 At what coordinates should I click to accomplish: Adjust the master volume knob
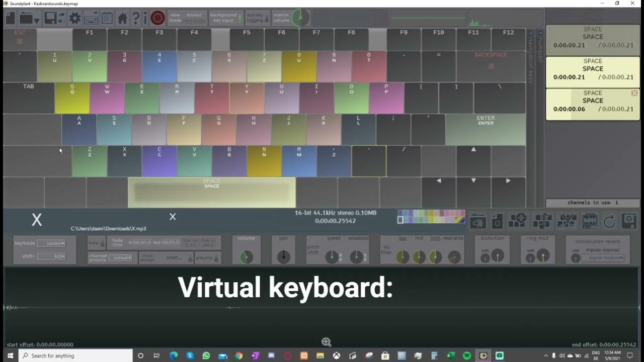coord(300,18)
